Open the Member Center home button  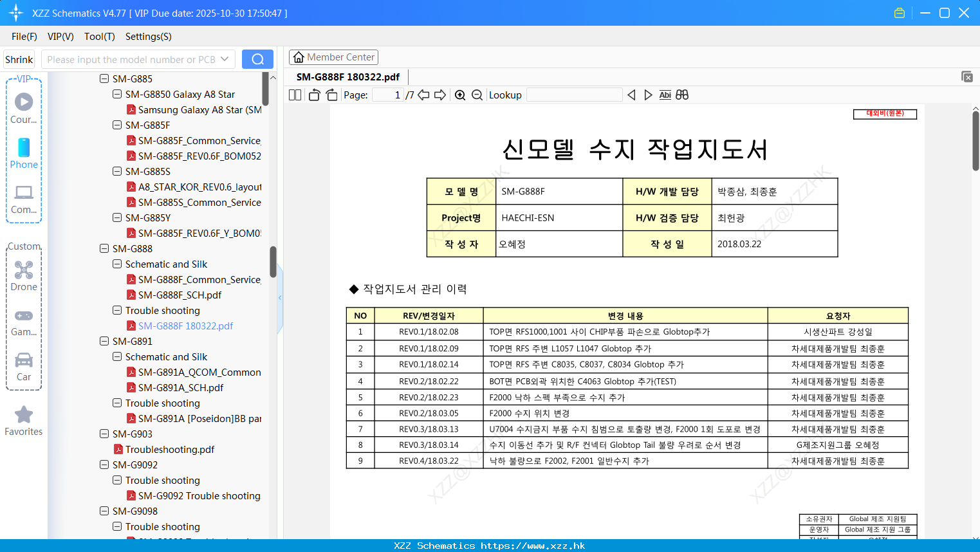(333, 57)
